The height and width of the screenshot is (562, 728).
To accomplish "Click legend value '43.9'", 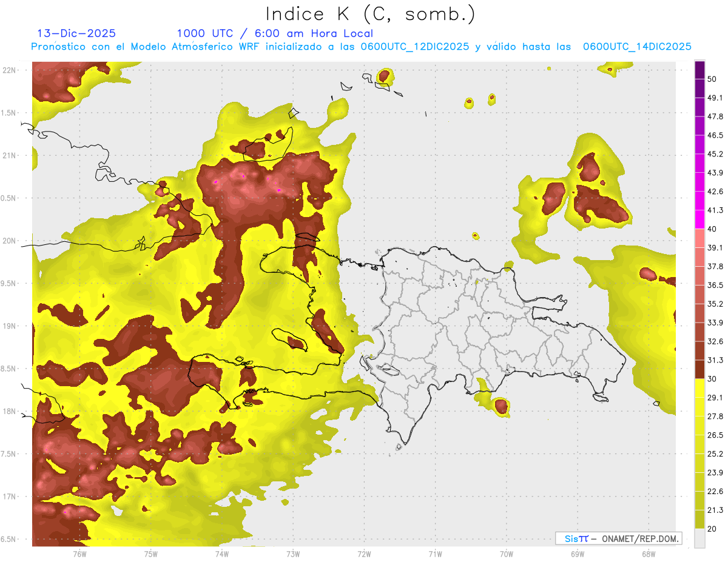I will point(715,173).
